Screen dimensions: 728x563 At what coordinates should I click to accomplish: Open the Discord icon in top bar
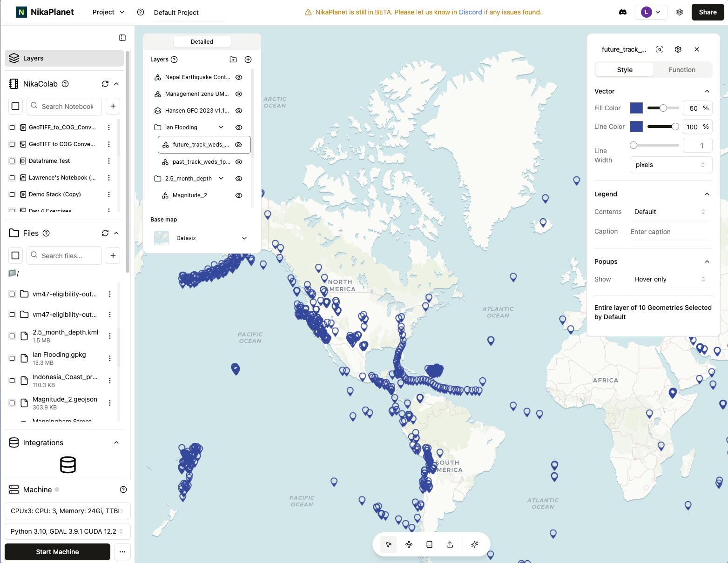[x=623, y=12]
